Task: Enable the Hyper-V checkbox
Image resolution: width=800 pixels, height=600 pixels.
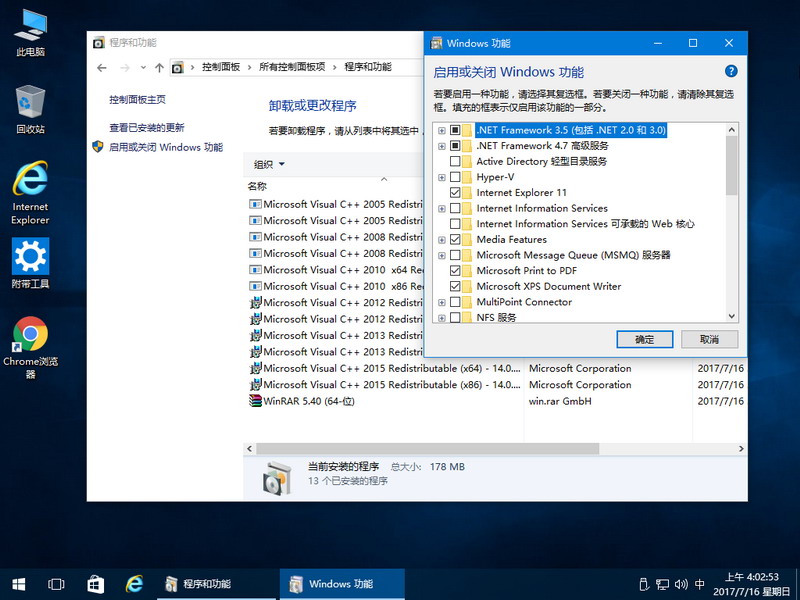Action: (x=455, y=177)
